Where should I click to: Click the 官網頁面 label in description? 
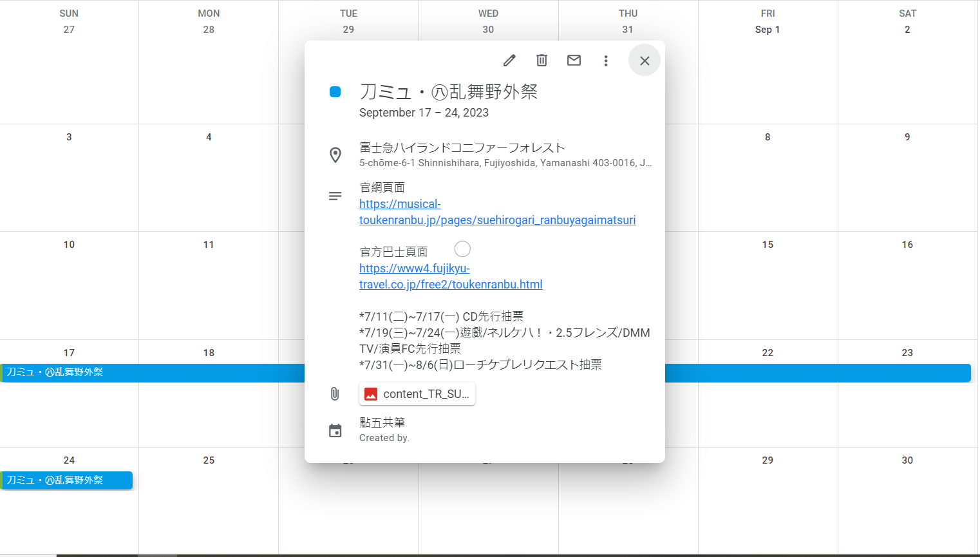382,187
